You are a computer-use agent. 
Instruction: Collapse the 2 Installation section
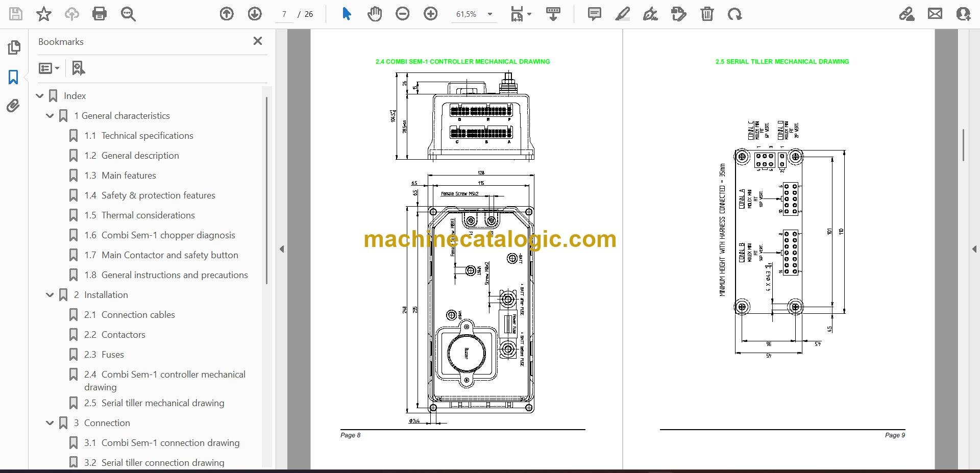[x=50, y=295]
